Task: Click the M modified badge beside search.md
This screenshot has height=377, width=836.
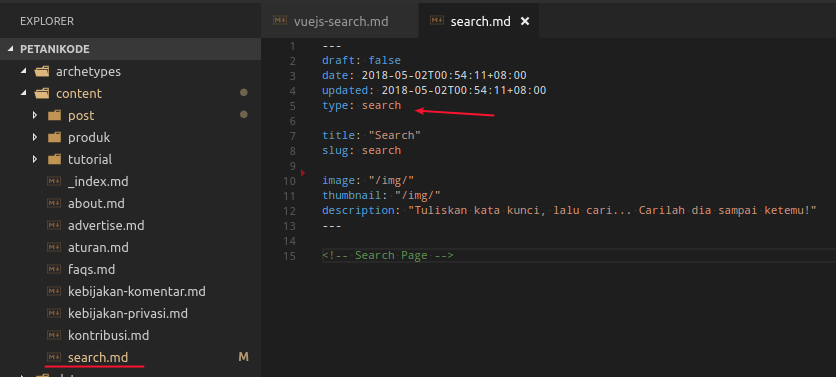Action: click(244, 357)
